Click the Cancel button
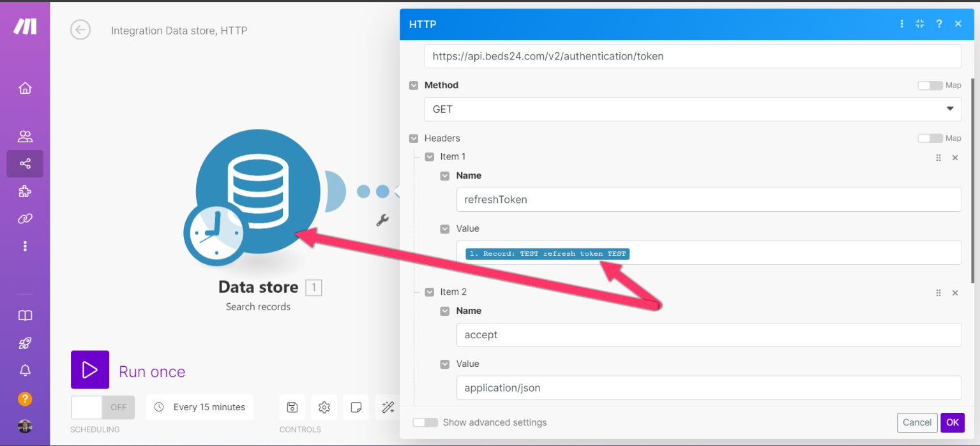 coord(917,422)
